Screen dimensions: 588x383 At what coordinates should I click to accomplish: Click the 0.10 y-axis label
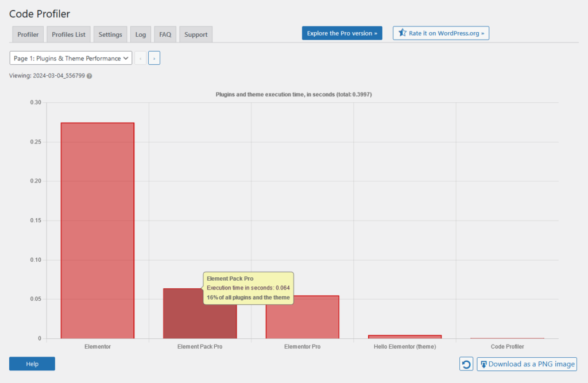tap(36, 260)
